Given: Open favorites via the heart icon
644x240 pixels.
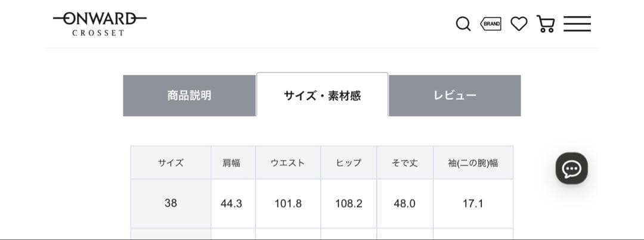Looking at the screenshot, I should [519, 24].
